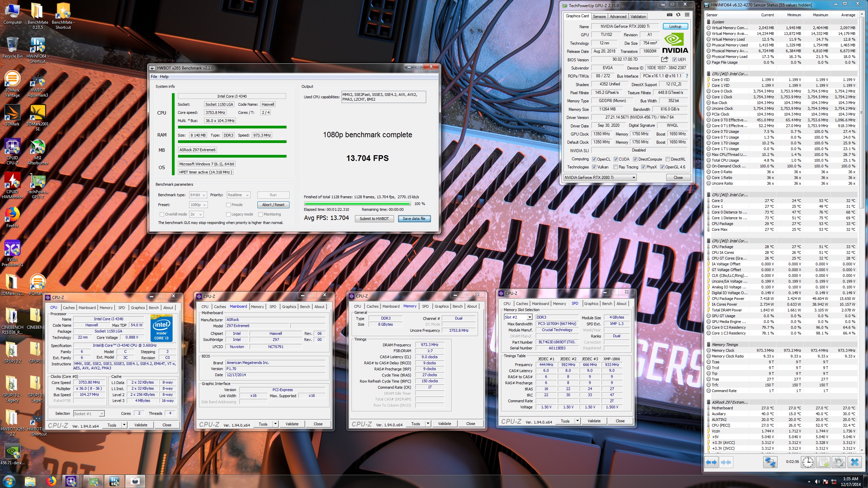The image size is (868, 488).
Task: Open the Socket #1 selection dropdown in CPU-Z
Action: tap(89, 414)
